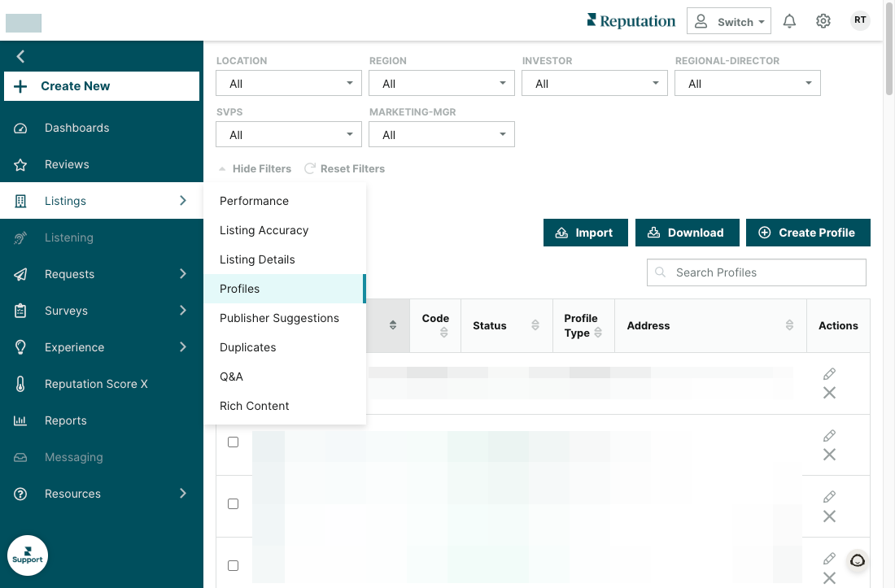Image resolution: width=895 pixels, height=588 pixels.
Task: Open the Regional-Director filter dropdown
Action: point(748,83)
